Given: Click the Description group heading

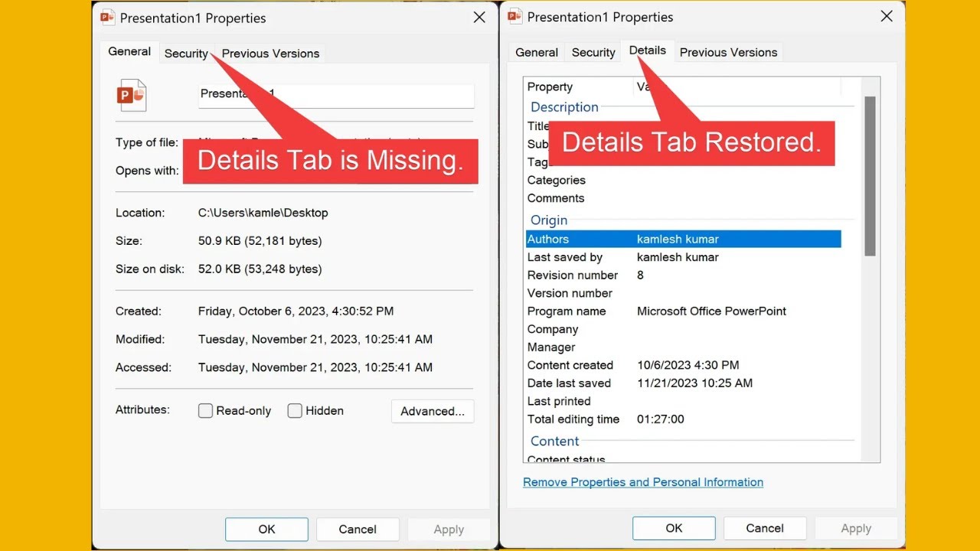Looking at the screenshot, I should pos(564,107).
